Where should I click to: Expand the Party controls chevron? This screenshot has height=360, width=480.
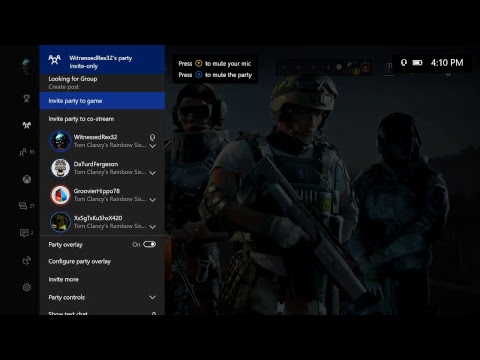click(152, 297)
